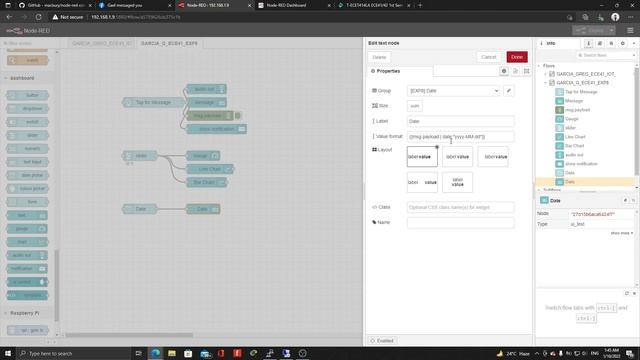Open node settings gear icon in edit panel

tap(504, 71)
